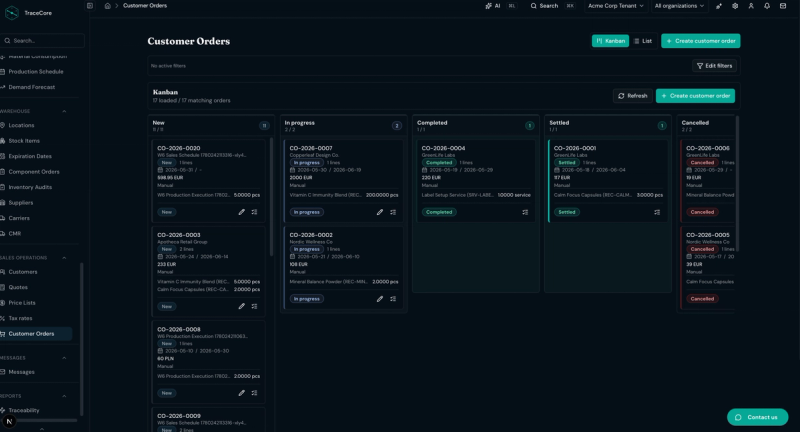Open Carriers in sidebar
800x432 pixels.
pos(19,218)
